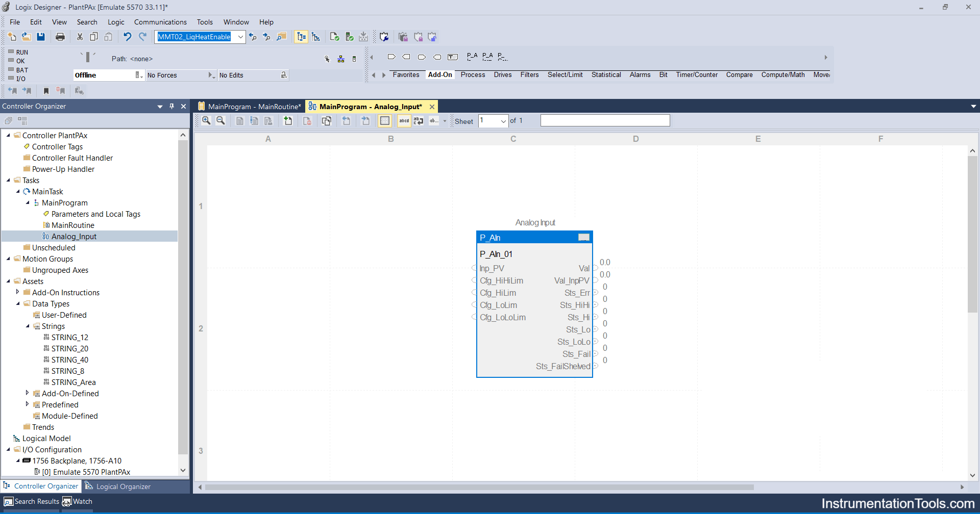Find previous occurrence icon next to tag box
Viewport: 980px width, 514px height.
(x=253, y=37)
